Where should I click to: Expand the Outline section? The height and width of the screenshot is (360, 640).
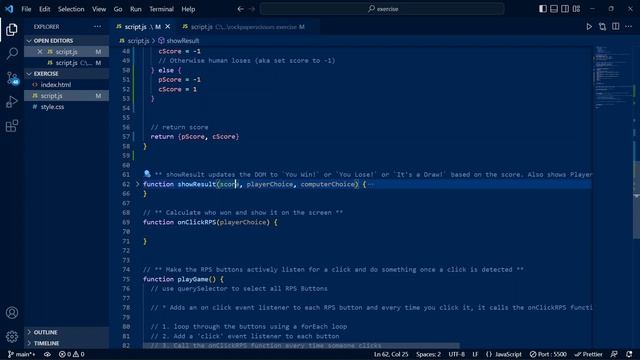point(67,332)
